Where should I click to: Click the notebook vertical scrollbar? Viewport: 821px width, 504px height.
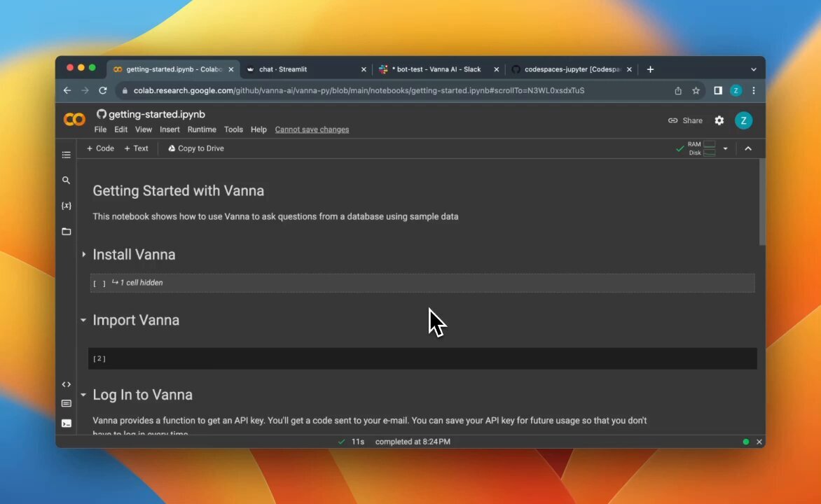click(762, 202)
